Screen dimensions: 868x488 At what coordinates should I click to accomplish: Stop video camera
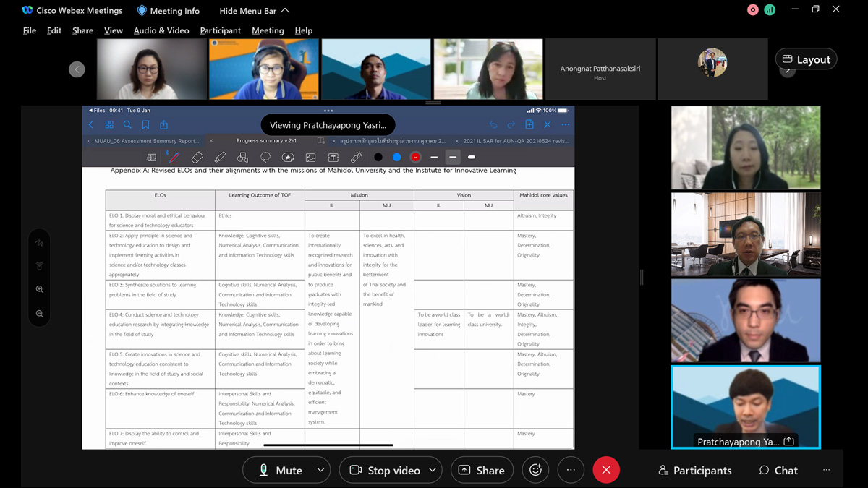385,470
